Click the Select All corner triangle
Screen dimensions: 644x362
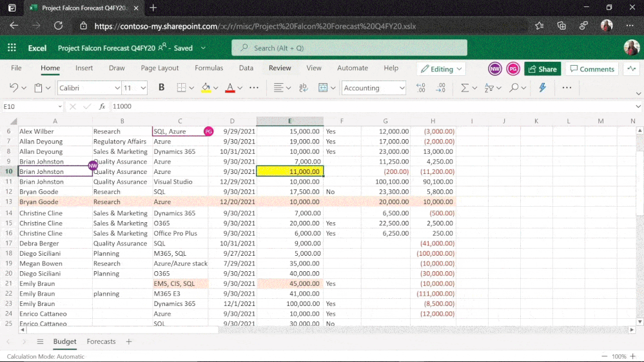[14, 121]
